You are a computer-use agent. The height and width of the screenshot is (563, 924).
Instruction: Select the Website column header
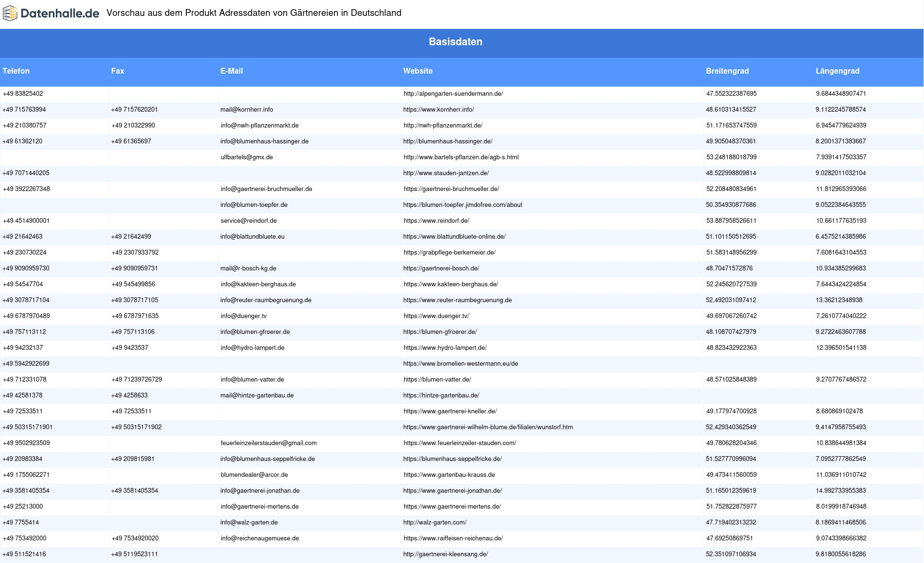point(418,71)
